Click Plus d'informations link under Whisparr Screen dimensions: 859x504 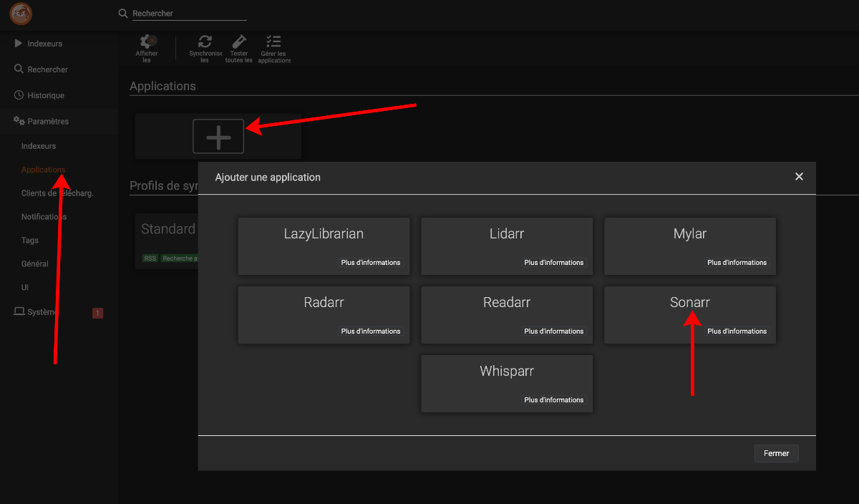[x=553, y=400]
